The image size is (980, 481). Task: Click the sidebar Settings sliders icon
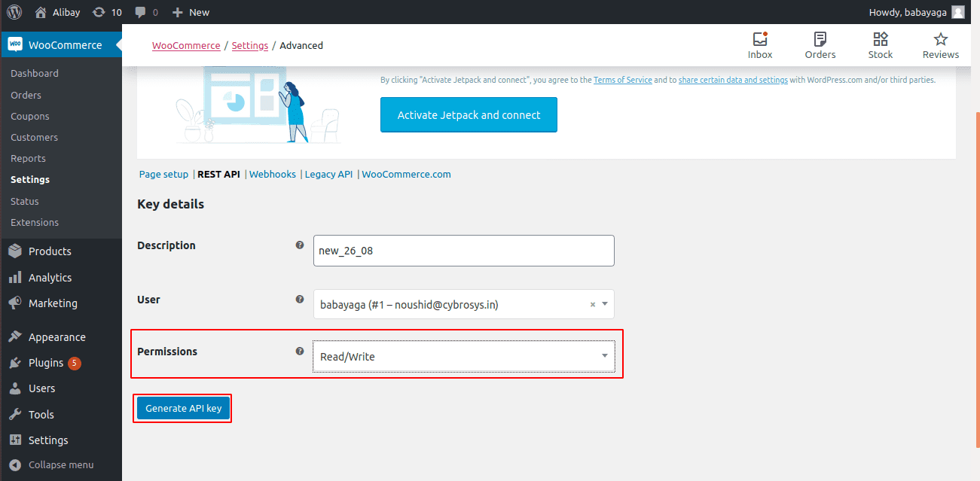click(x=15, y=440)
